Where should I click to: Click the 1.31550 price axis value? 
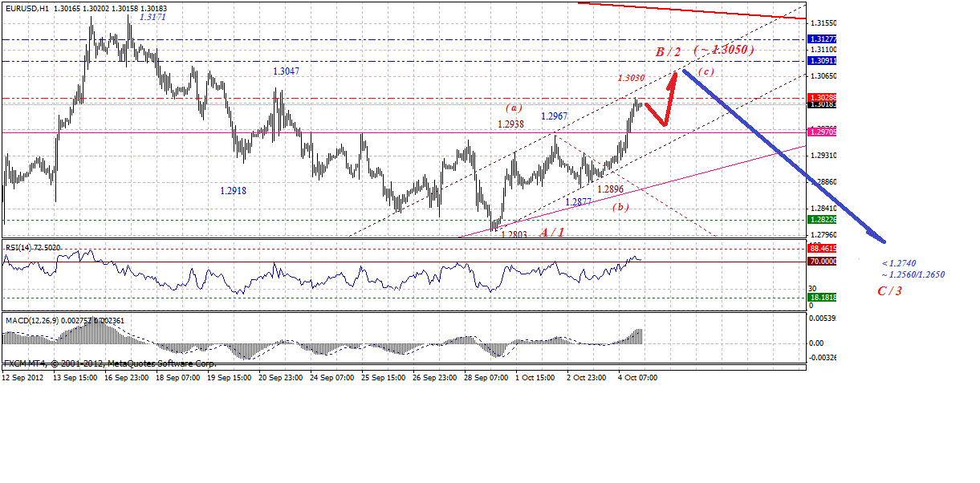[x=823, y=23]
